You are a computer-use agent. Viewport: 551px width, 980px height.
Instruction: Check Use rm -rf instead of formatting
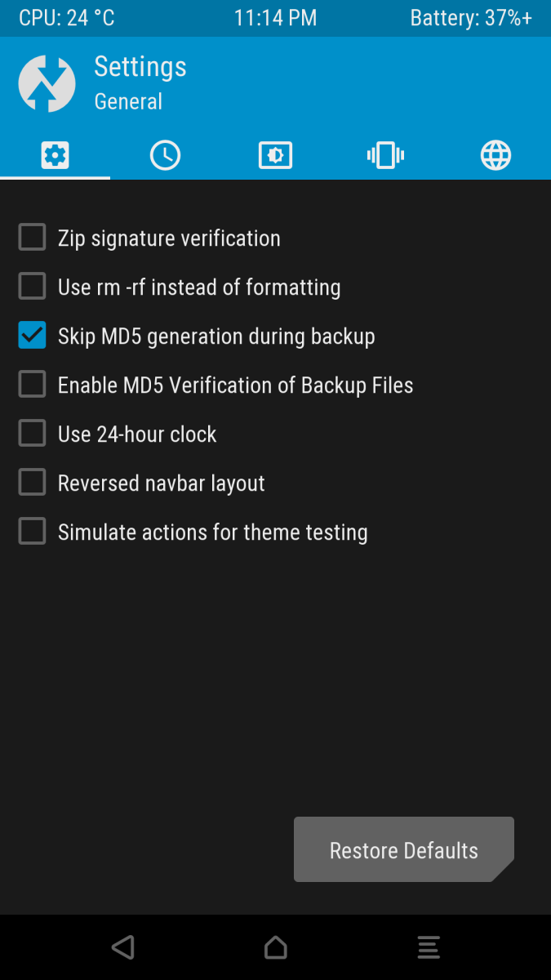33,287
